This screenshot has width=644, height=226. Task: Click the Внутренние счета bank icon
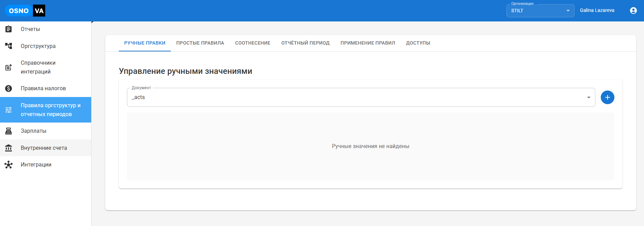pos(9,148)
